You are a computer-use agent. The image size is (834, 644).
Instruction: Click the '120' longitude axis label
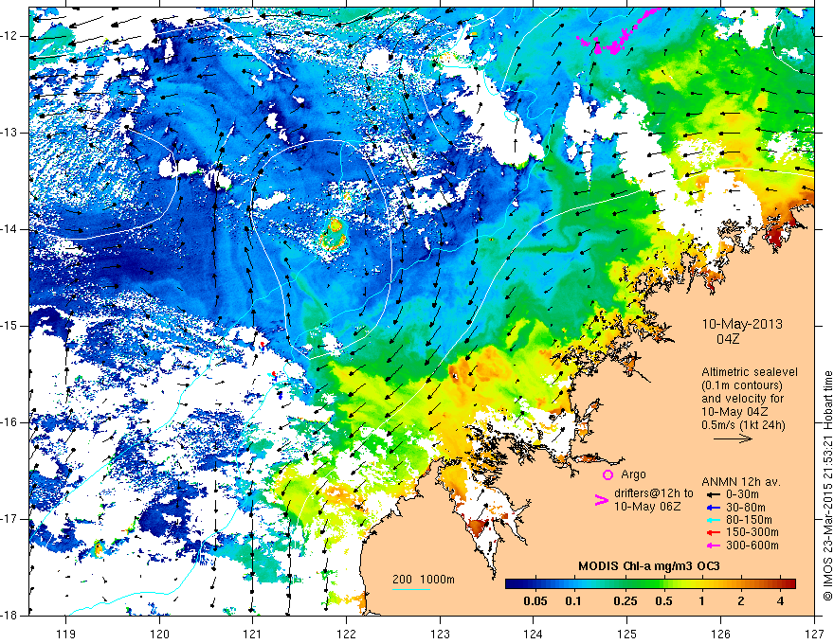pyautogui.click(x=159, y=634)
